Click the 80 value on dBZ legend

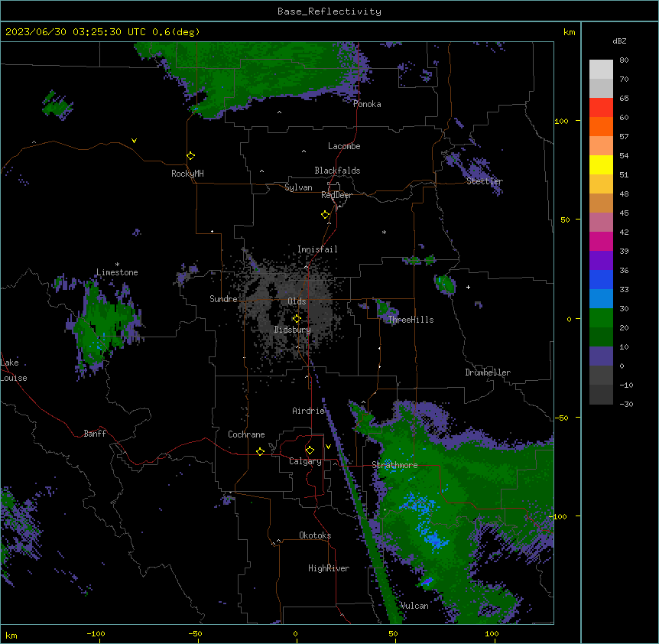click(x=624, y=60)
